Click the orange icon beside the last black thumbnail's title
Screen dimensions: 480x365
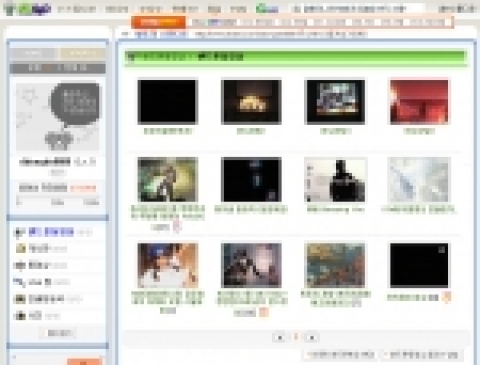tap(447, 297)
